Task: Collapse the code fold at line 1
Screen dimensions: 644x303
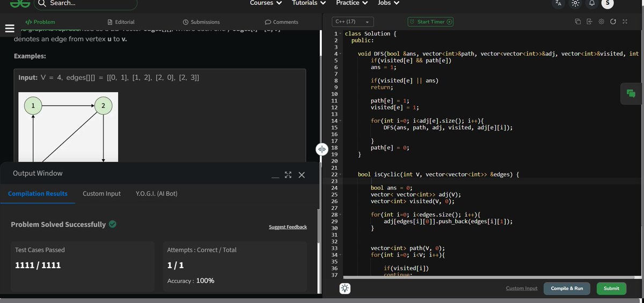Action: (x=341, y=34)
